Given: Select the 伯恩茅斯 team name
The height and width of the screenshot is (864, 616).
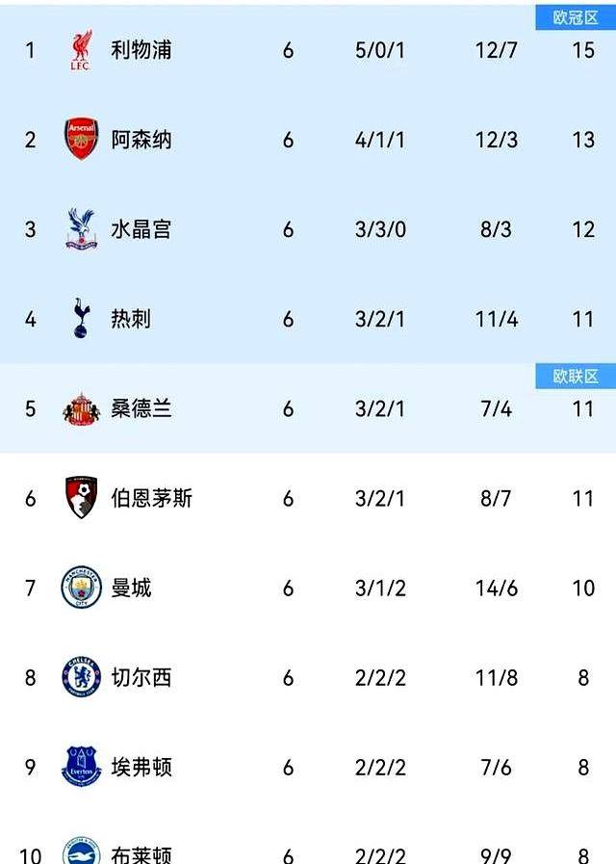Looking at the screenshot, I should tap(152, 498).
